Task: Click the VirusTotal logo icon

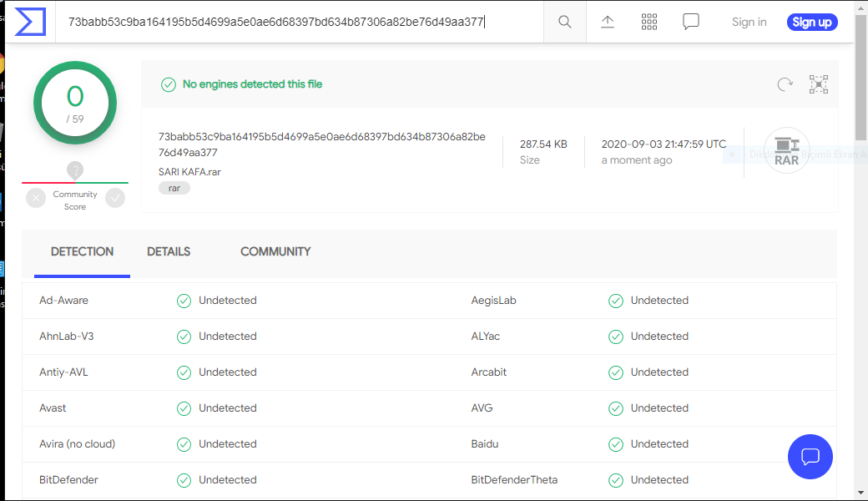Action: (30, 22)
